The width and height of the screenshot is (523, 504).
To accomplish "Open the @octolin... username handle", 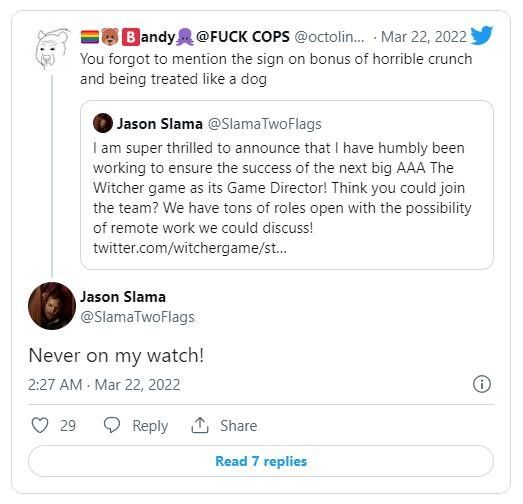I will point(329,37).
